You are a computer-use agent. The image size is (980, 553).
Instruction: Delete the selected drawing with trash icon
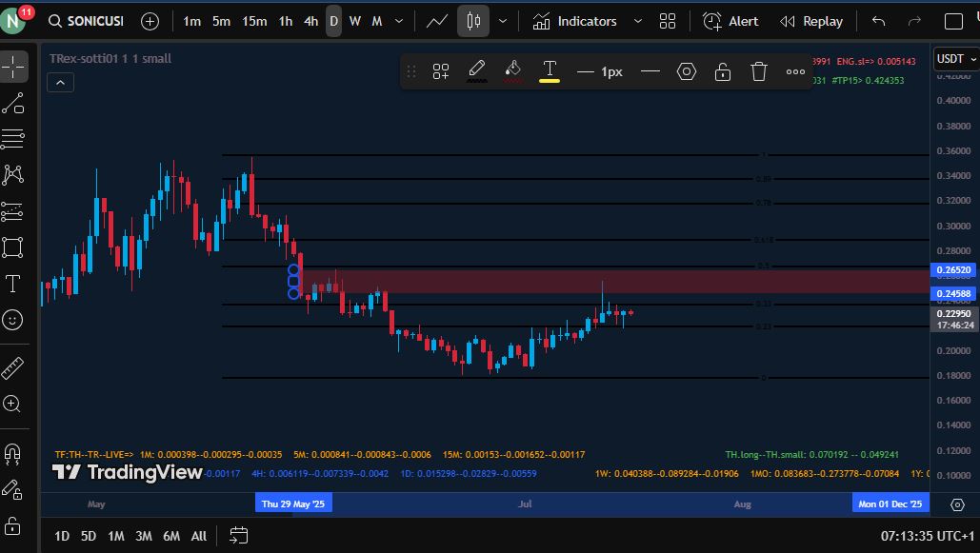coord(759,71)
